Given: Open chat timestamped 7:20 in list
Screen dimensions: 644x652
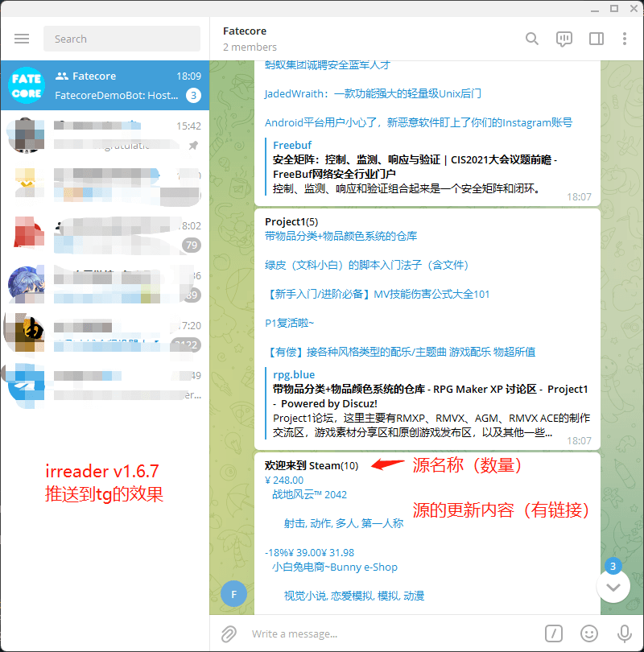Looking at the screenshot, I should [x=105, y=335].
